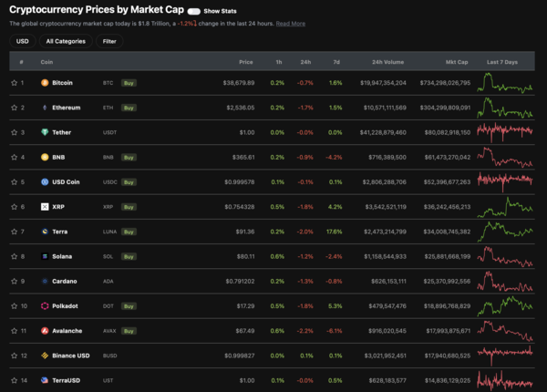This screenshot has width=547, height=392.
Task: Click the BNB coin logo
Action: point(45,157)
